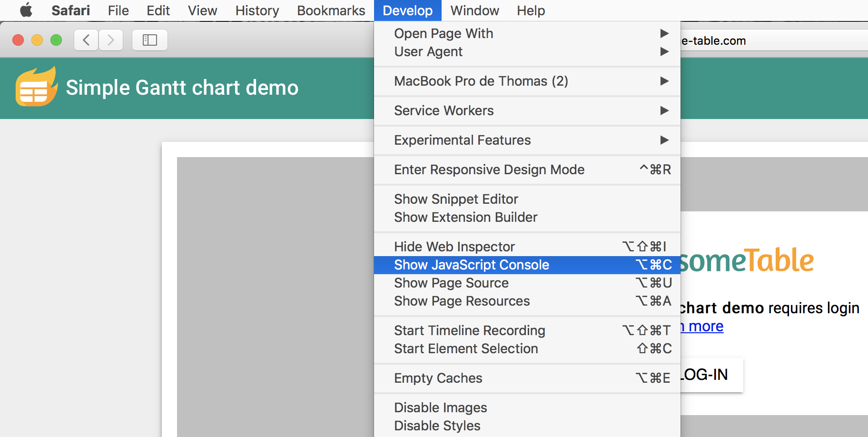Viewport: 868px width, 437px height.
Task: Open the Bookmarks menu
Action: tap(331, 10)
